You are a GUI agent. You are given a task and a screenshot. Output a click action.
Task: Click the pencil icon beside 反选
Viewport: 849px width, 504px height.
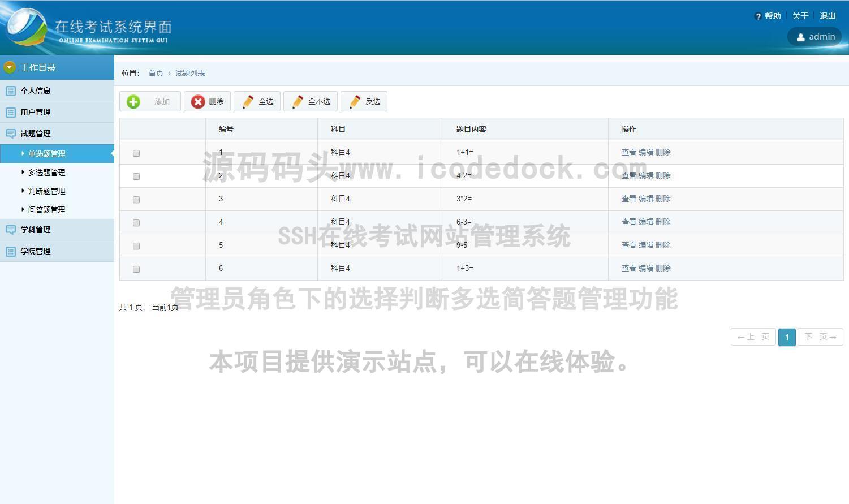tap(354, 102)
